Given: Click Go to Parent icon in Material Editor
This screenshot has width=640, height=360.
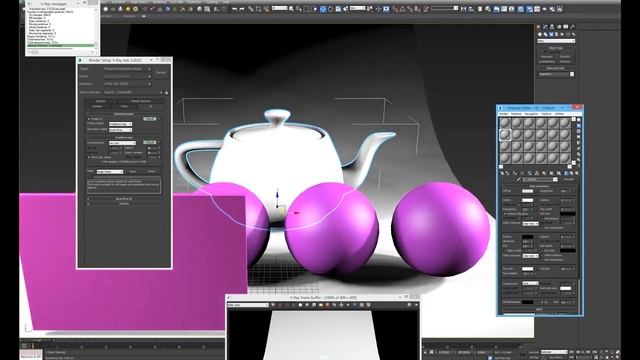Looking at the screenshot, I should click(x=571, y=173).
